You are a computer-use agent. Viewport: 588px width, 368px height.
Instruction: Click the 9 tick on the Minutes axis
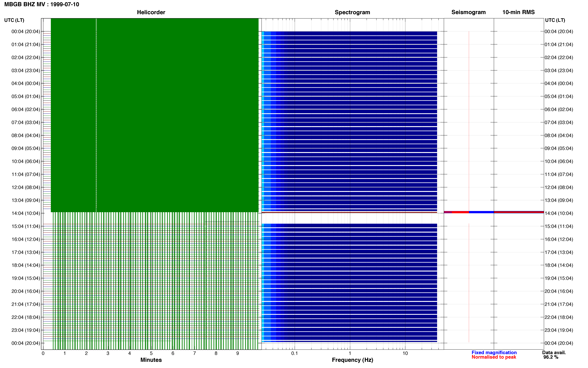click(x=238, y=353)
